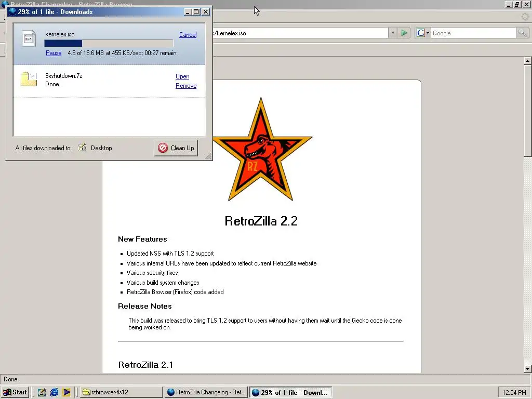This screenshot has width=532, height=399.
Task: Maximize the Downloads window
Action: (196, 12)
